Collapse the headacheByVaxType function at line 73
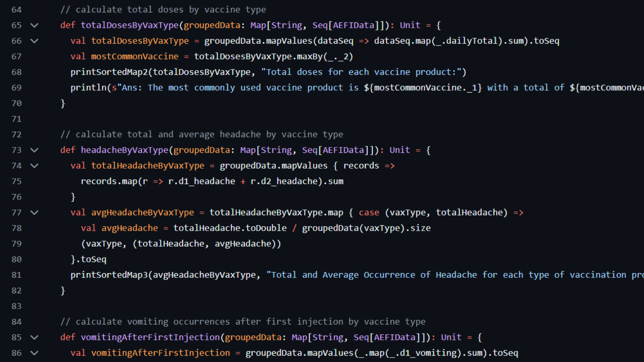Viewport: 644px width, 362px height. coord(34,150)
